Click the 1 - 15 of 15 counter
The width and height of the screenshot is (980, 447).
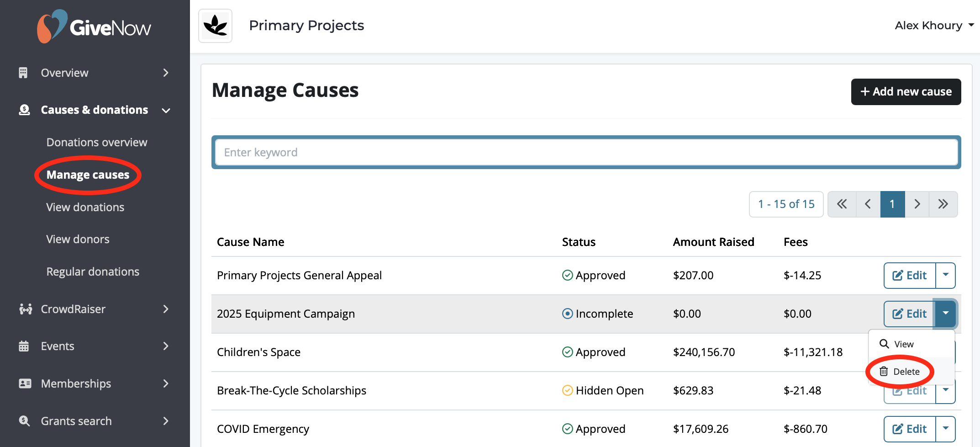[786, 204]
